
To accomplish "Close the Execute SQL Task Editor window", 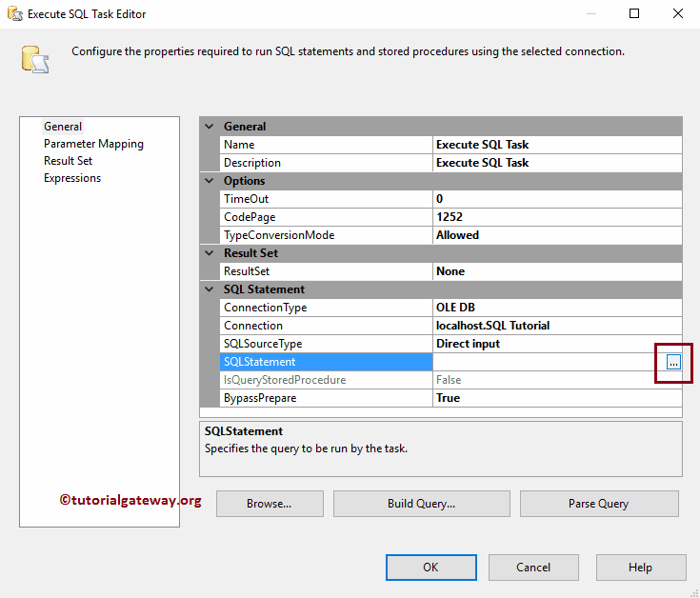I will click(x=678, y=14).
